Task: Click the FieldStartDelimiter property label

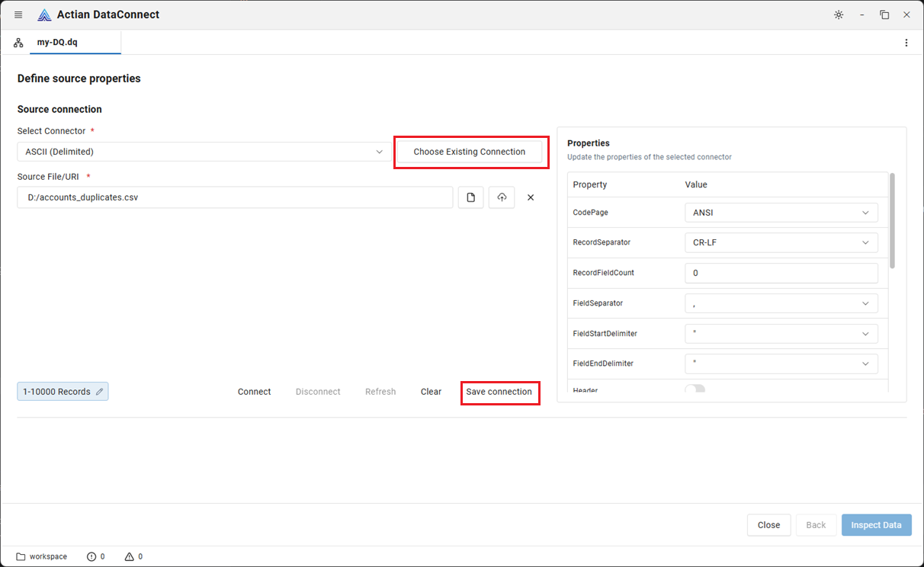Action: pyautogui.click(x=605, y=334)
